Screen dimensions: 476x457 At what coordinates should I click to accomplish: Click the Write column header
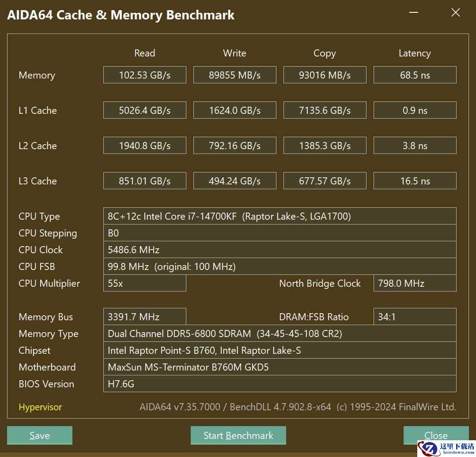click(x=234, y=53)
